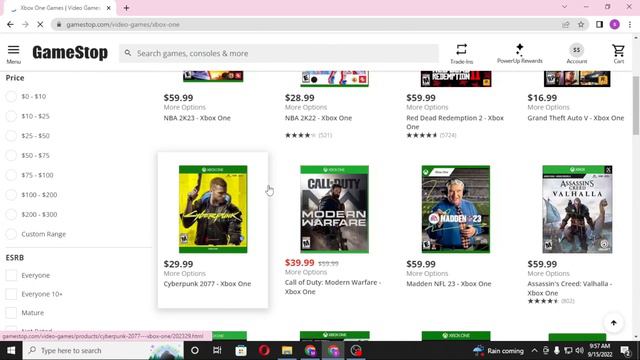This screenshot has height=360, width=640.
Task: Click the Windows taskbar search box
Action: pyautogui.click(x=104, y=351)
